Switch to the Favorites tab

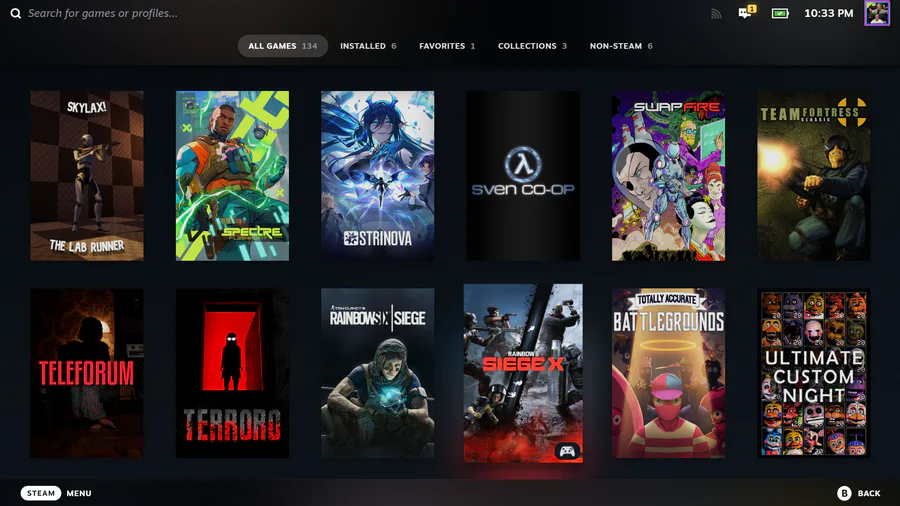pyautogui.click(x=447, y=46)
